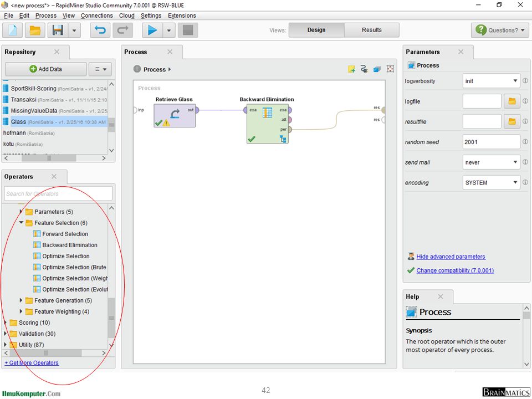
Task: Click the logfile text field
Action: click(x=482, y=101)
